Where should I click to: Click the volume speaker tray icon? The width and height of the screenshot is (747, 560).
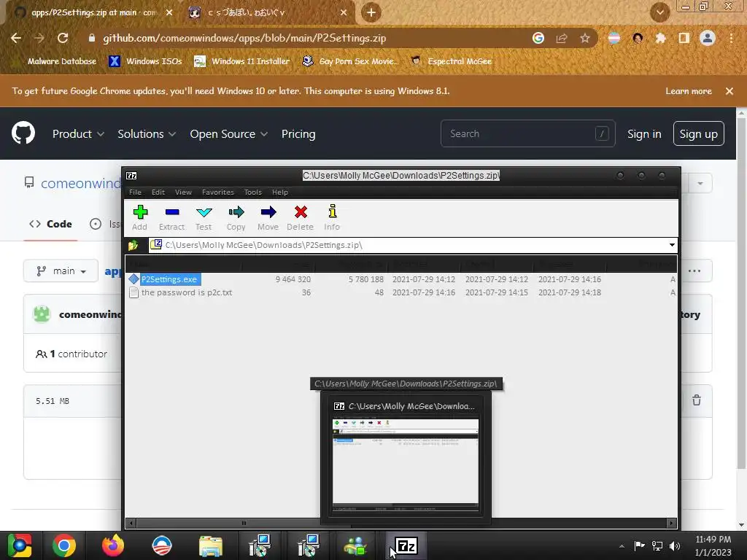point(675,546)
